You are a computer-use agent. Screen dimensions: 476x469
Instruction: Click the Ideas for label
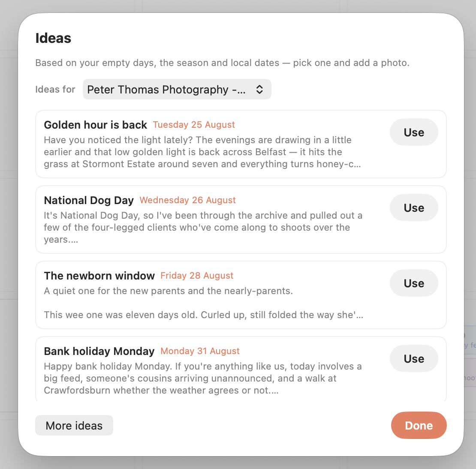coord(55,89)
